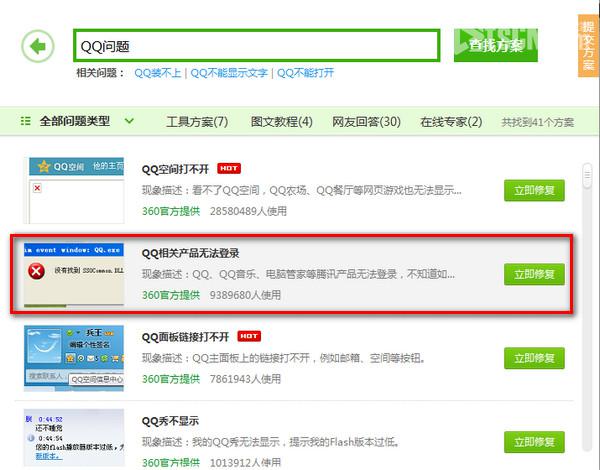Click 立即修复 for QQ相关产品无法登录
600x470 pixels.
pos(534,274)
